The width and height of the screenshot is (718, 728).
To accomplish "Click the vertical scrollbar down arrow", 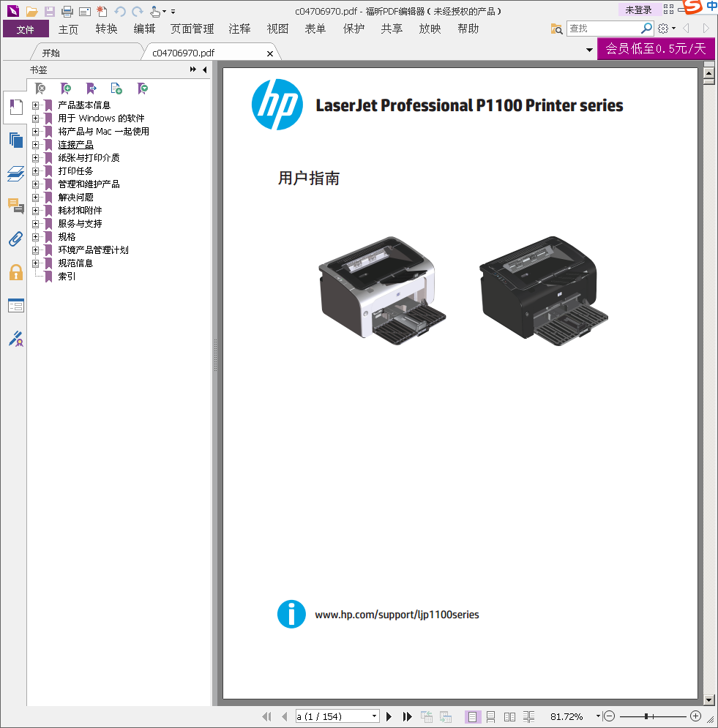I will (x=708, y=699).
